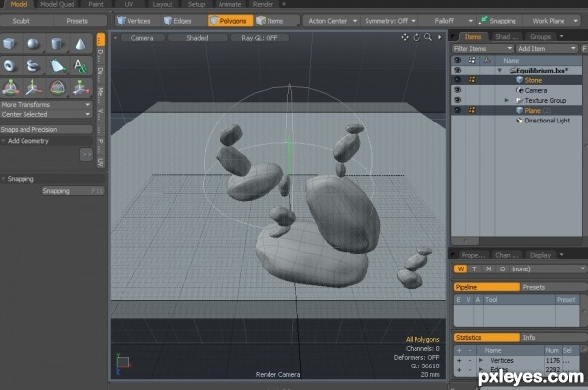Select the Cube primitive tool
The width and height of the screenshot is (588, 390).
click(10, 44)
